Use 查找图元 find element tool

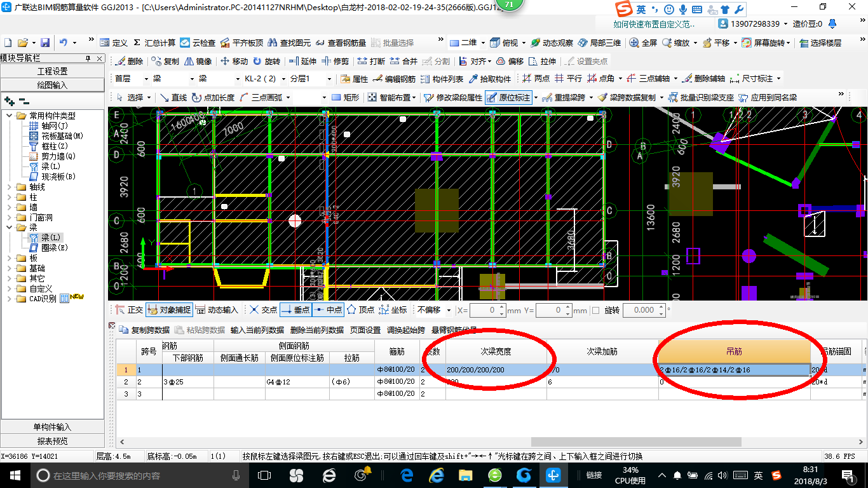[x=289, y=43]
